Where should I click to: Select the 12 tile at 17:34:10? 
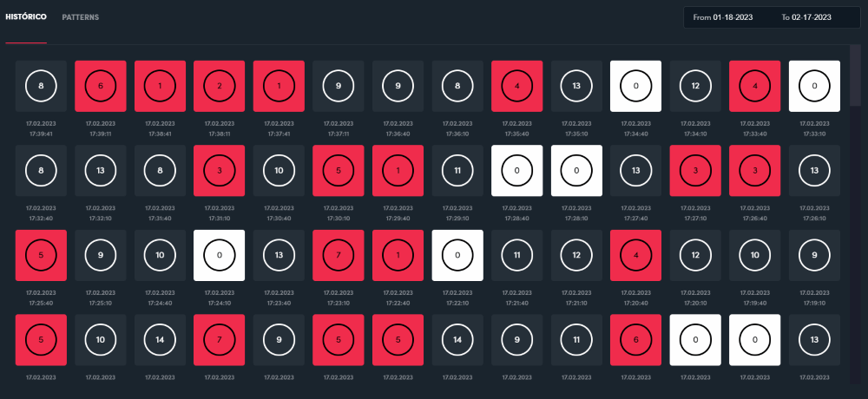pyautogui.click(x=695, y=87)
